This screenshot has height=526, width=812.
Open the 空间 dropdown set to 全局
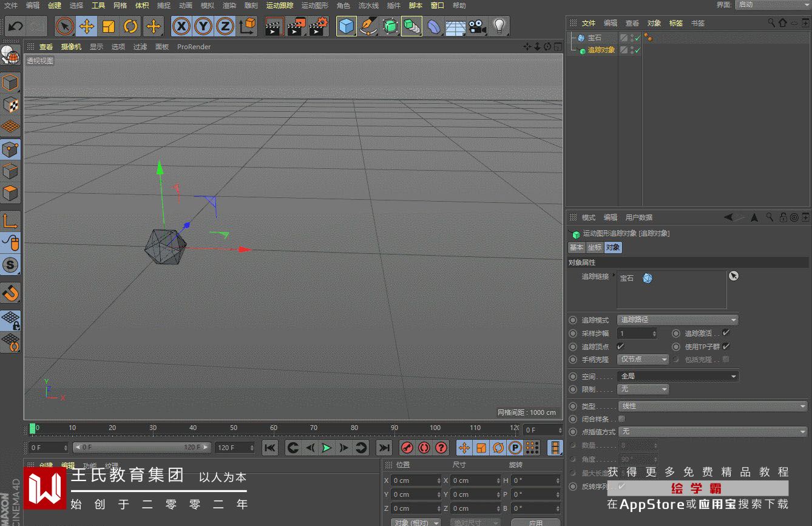tap(678, 377)
